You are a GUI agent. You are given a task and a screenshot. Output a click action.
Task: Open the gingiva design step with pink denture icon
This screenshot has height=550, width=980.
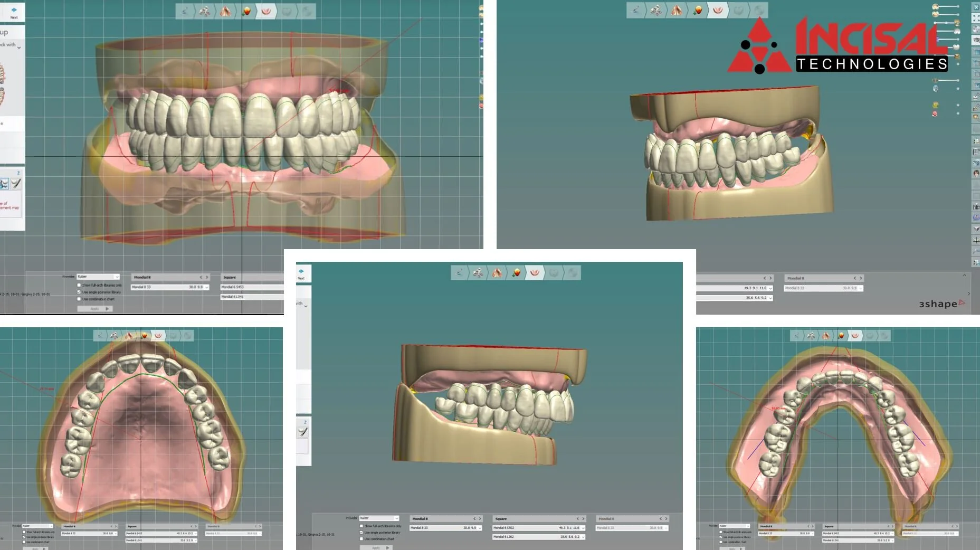266,11
